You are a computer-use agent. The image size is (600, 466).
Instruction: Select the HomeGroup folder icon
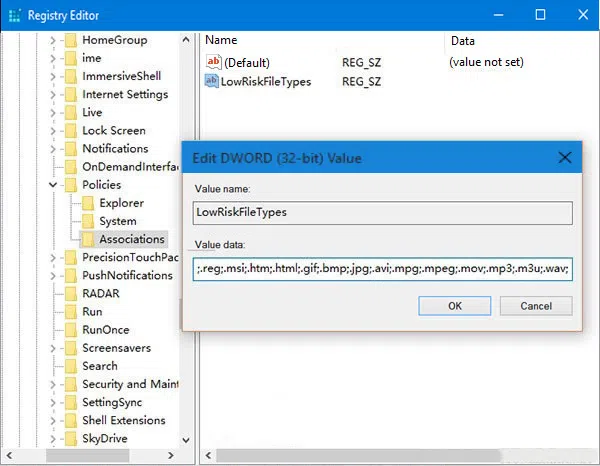point(71,40)
